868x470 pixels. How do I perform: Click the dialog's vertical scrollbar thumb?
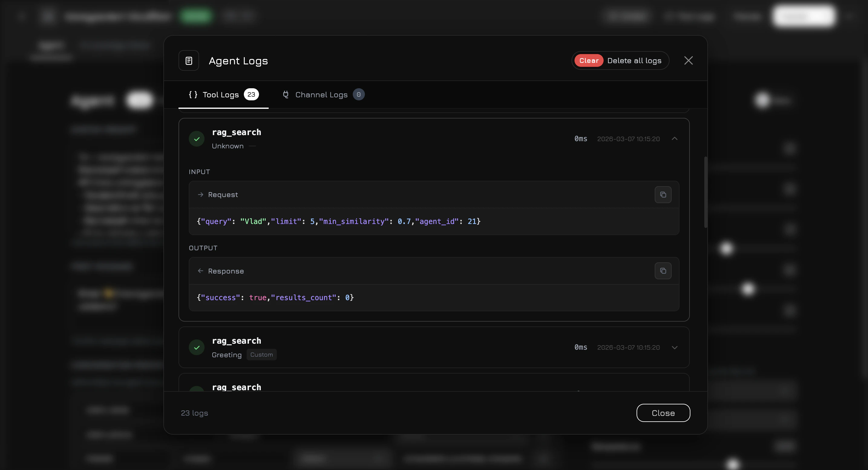point(705,192)
